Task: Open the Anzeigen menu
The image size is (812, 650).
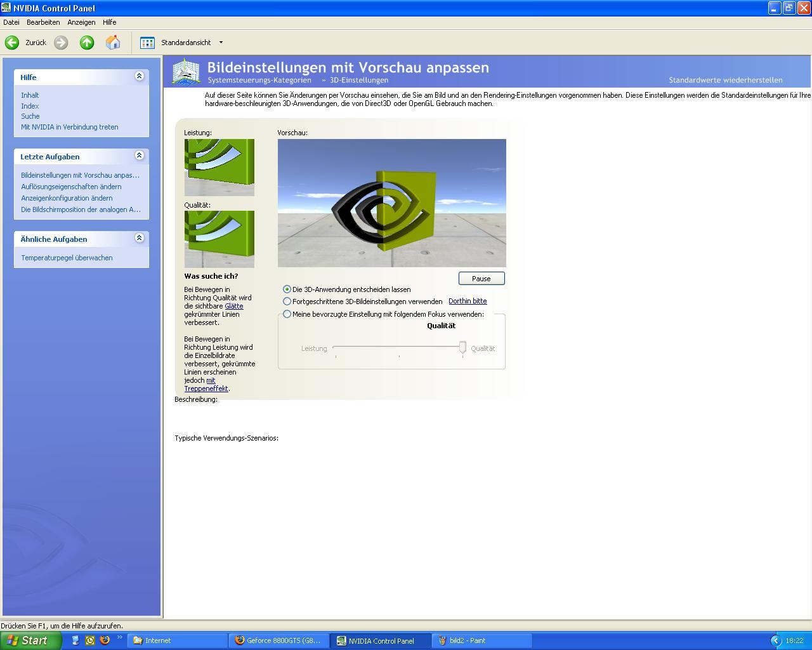Action: (81, 22)
